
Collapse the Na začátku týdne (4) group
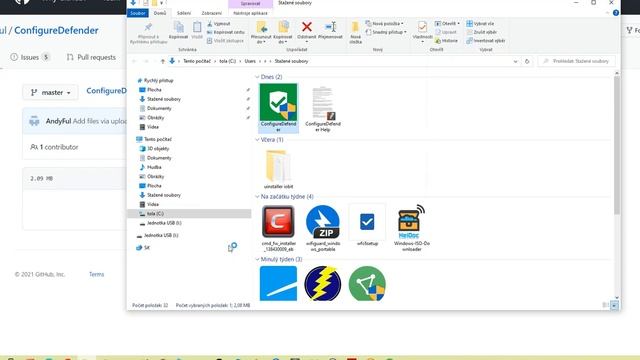click(257, 197)
